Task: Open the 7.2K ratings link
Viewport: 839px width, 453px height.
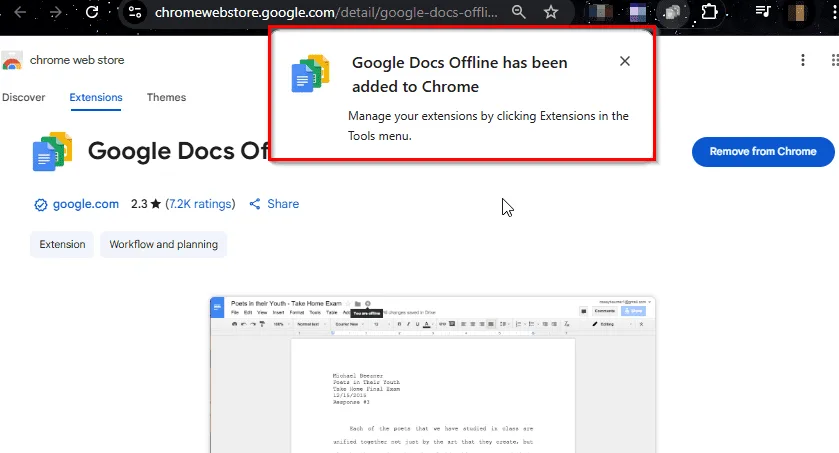Action: pos(200,204)
